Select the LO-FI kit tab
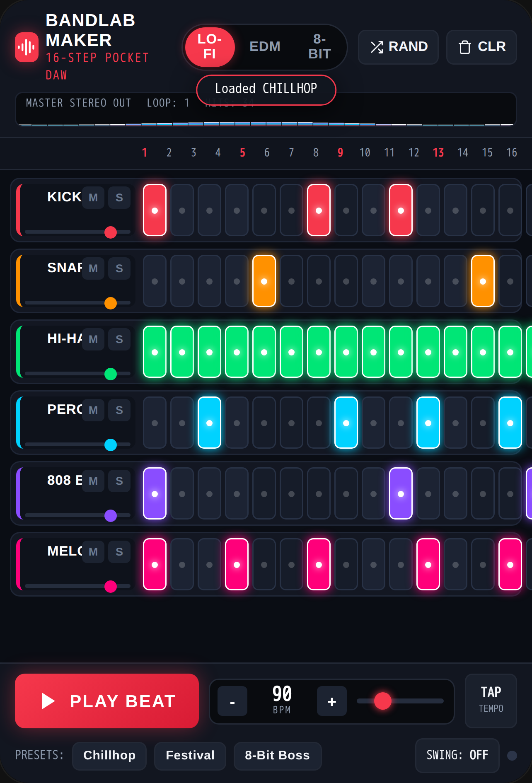This screenshot has width=532, height=783. click(210, 47)
